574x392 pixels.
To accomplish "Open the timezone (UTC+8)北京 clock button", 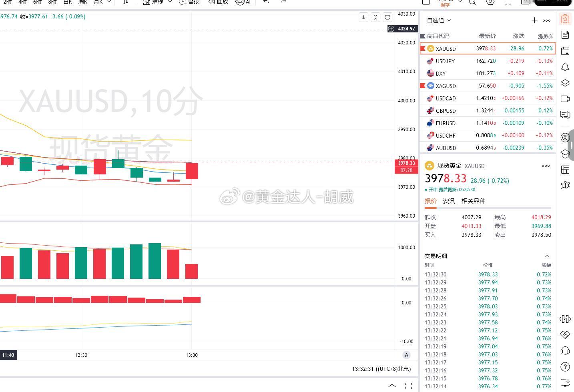I will pyautogui.click(x=381, y=369).
